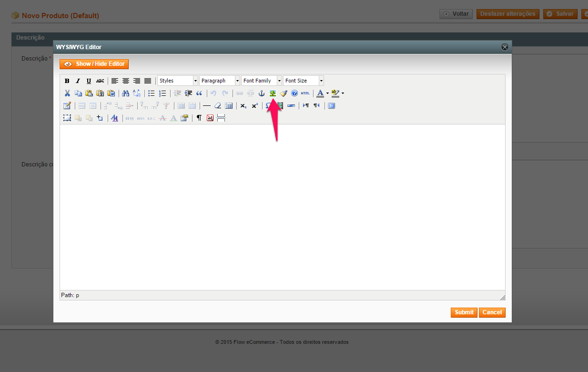The image size is (588, 372).
Task: Open the Font Size dropdown
Action: (304, 81)
